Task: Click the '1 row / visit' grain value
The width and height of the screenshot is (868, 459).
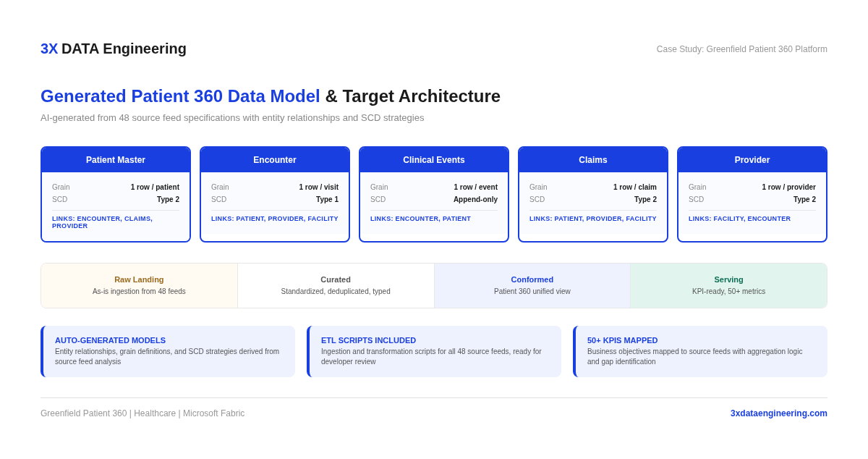Action: (319, 188)
